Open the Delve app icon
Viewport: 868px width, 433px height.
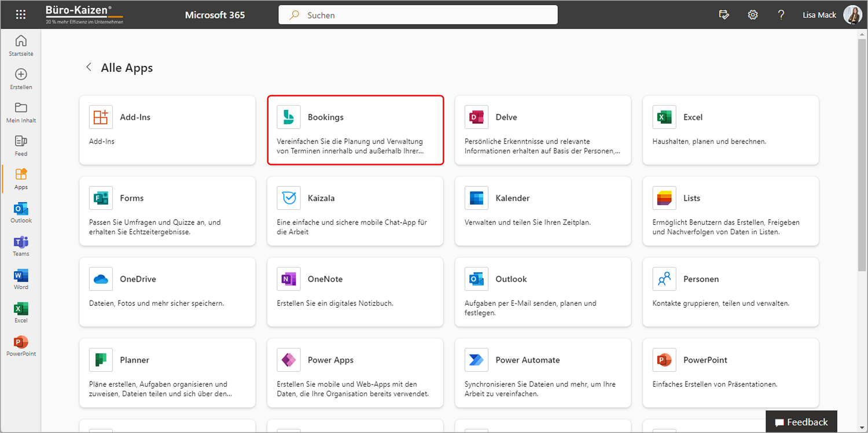click(x=476, y=117)
